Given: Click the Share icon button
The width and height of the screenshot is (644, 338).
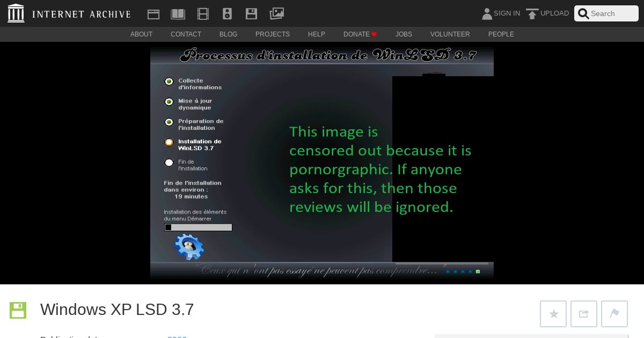Looking at the screenshot, I should pyautogui.click(x=584, y=314).
